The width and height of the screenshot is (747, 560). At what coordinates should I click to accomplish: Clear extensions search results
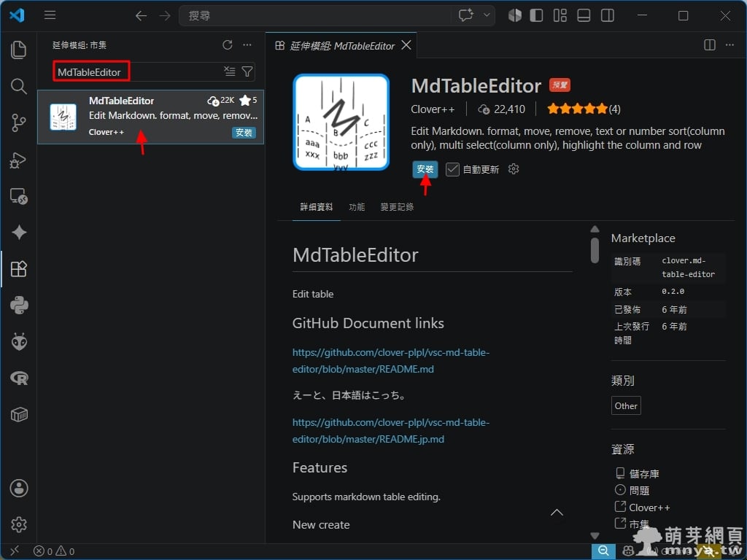tap(230, 71)
